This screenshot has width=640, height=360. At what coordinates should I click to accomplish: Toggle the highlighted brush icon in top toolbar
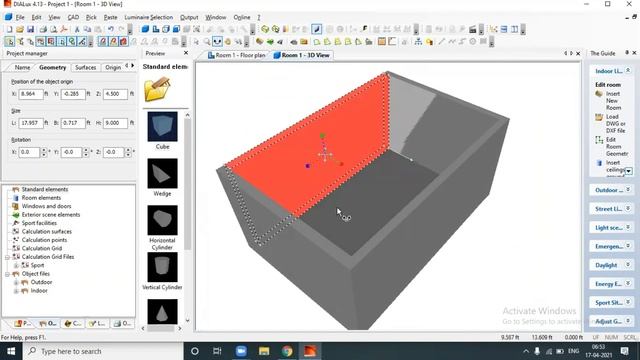point(316,29)
